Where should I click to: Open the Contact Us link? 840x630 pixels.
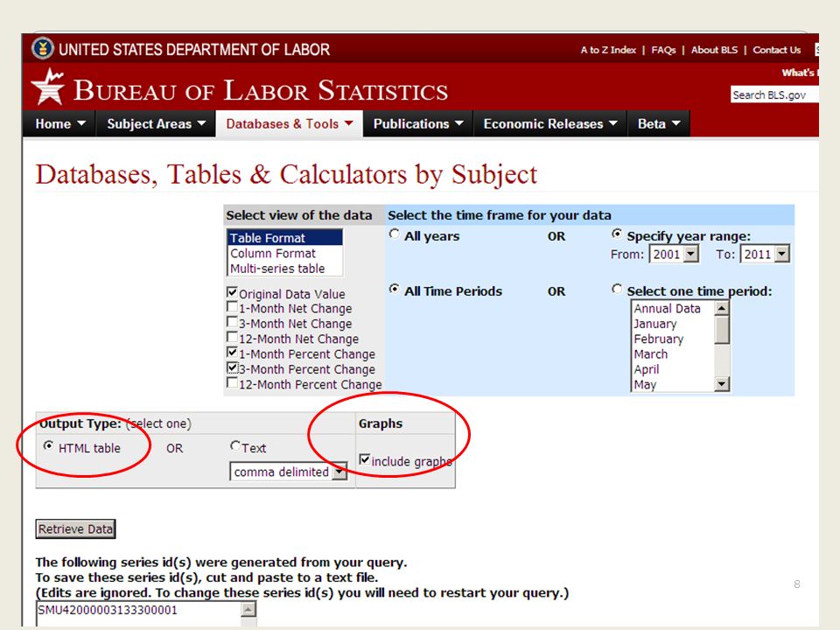pos(777,50)
